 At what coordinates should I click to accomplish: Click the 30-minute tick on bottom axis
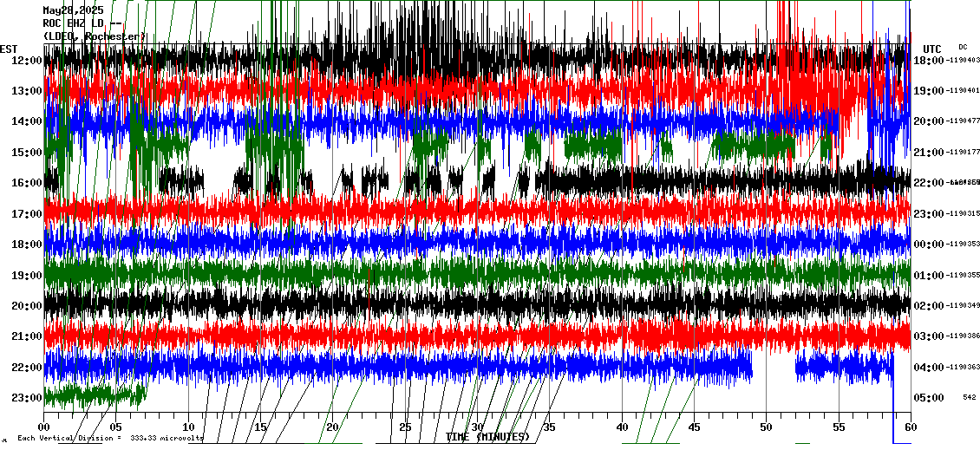click(x=477, y=427)
